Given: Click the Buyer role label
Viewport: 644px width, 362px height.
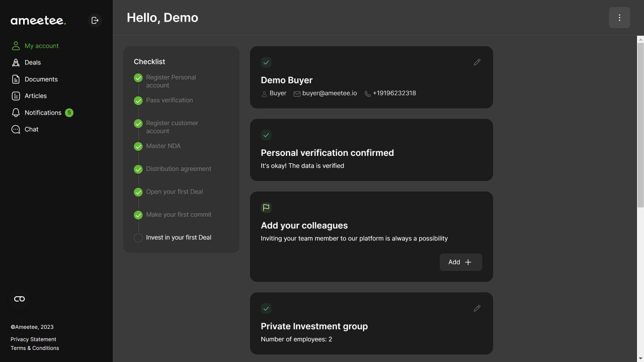Looking at the screenshot, I should coord(278,93).
